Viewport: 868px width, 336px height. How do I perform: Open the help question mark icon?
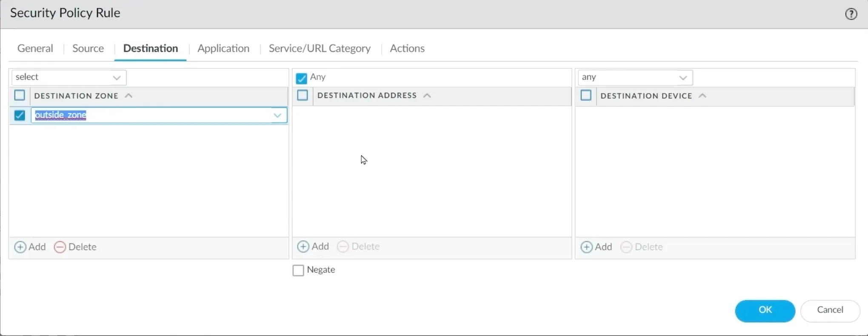coord(851,14)
